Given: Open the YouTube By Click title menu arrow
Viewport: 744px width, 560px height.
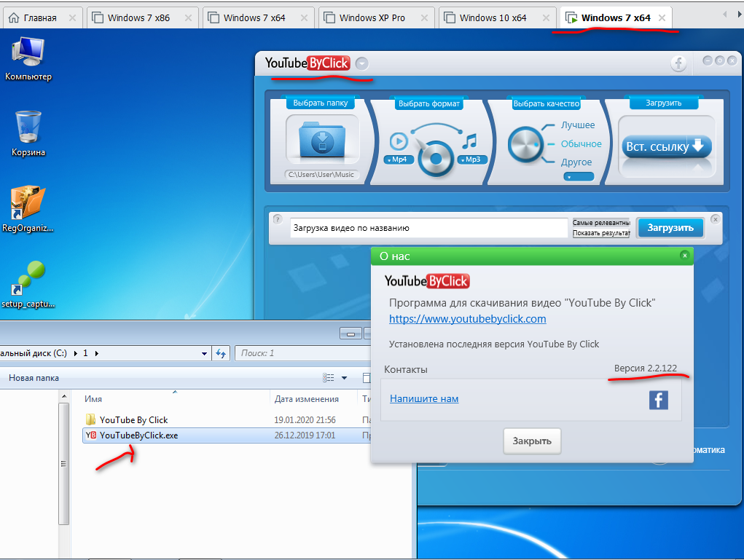Looking at the screenshot, I should (362, 63).
